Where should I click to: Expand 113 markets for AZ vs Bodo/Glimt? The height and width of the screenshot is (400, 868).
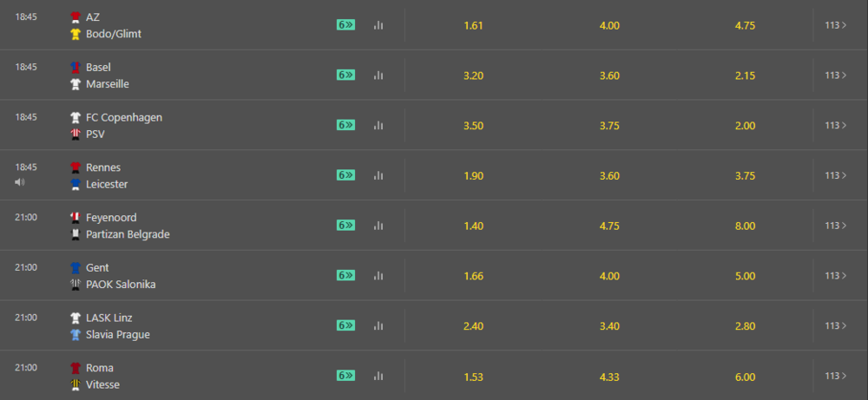(x=835, y=25)
